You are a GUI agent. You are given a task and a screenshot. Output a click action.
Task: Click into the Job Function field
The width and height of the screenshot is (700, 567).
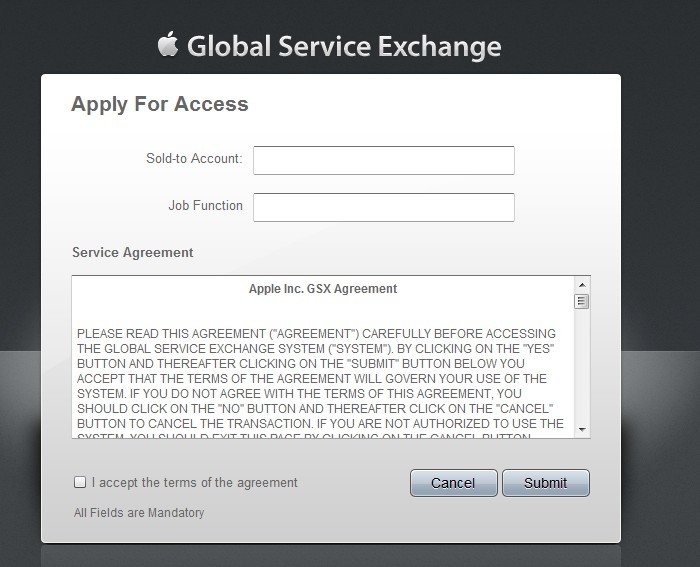tap(384, 207)
